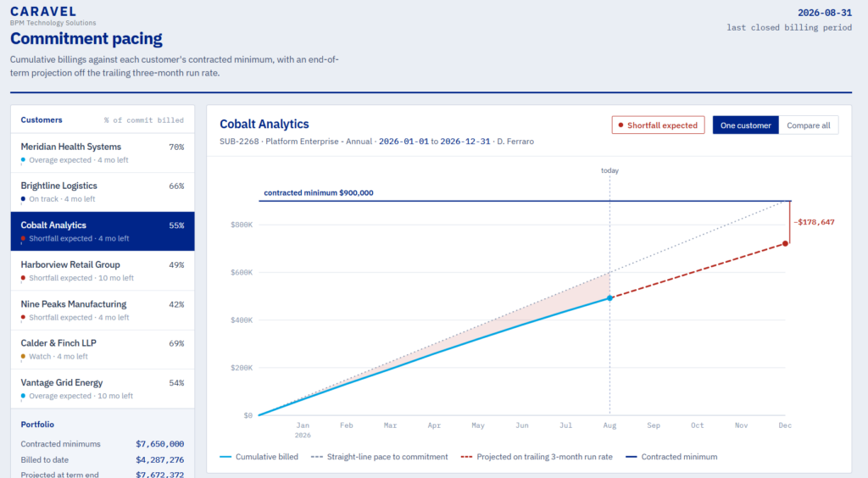Switch to One customer view
Viewport: 868px width, 478px height.
pyautogui.click(x=745, y=125)
